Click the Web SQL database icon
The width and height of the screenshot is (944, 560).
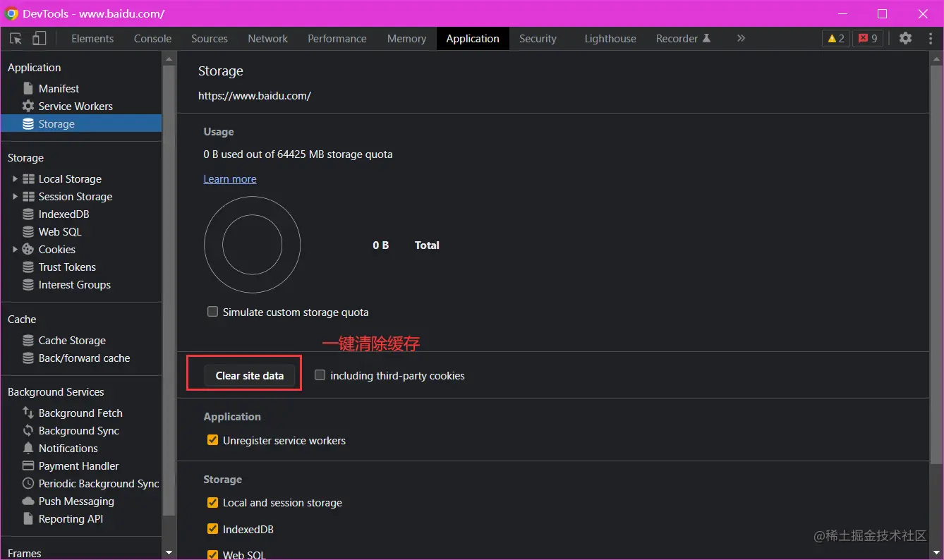pos(28,232)
